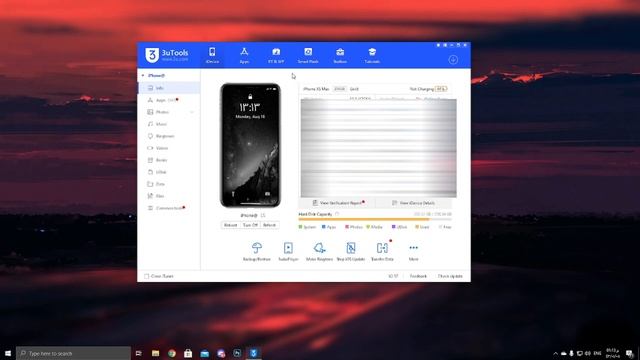Click the Feedback link
640x360 pixels.
tap(418, 276)
